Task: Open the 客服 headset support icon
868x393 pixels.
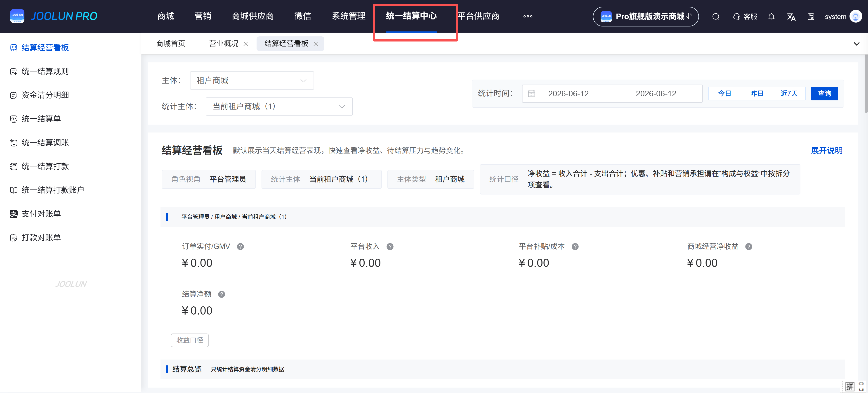Action: 737,17
